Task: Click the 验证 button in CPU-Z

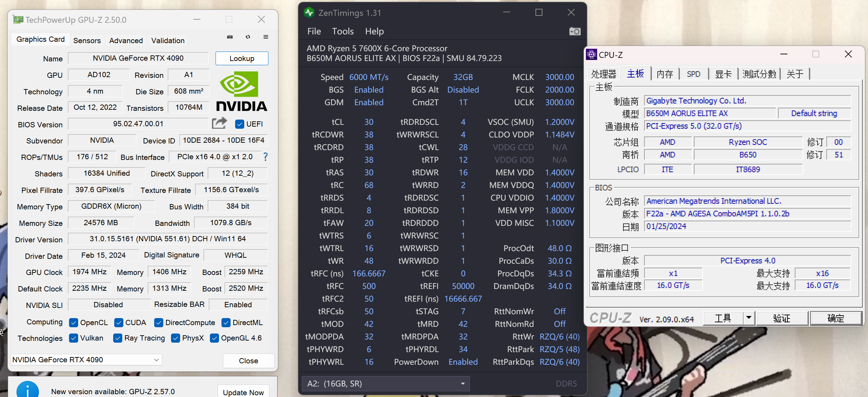Action: [x=782, y=318]
